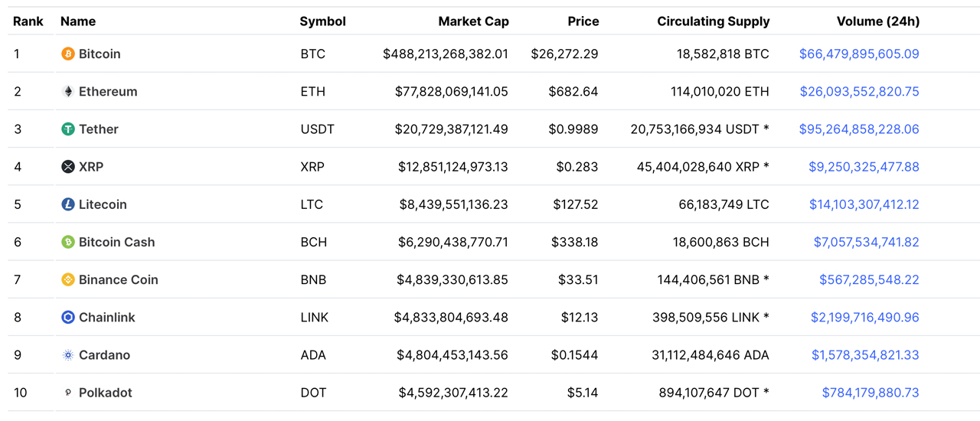Image resolution: width=980 pixels, height=421 pixels.
Task: Sort by Volume (24h) column header
Action: pos(877,21)
